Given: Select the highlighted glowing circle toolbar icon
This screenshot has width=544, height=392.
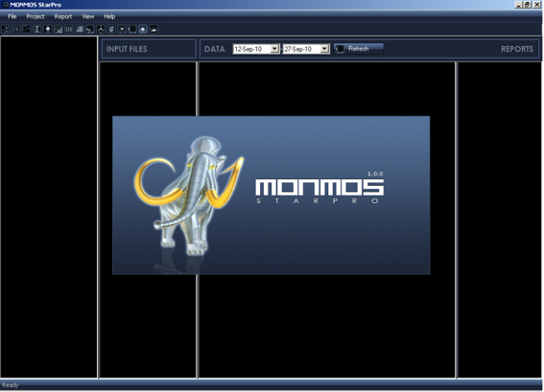Looking at the screenshot, I should click(x=143, y=29).
